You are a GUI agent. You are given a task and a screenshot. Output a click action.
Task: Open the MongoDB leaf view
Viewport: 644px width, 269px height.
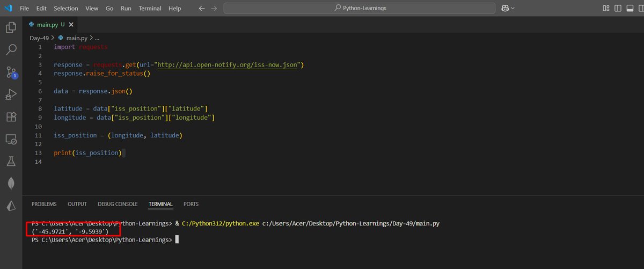11,184
